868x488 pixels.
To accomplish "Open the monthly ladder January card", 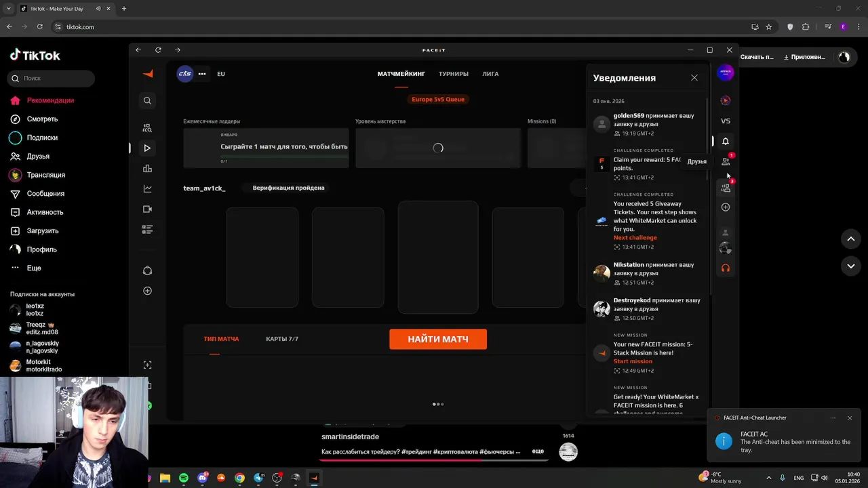I will pos(266,147).
